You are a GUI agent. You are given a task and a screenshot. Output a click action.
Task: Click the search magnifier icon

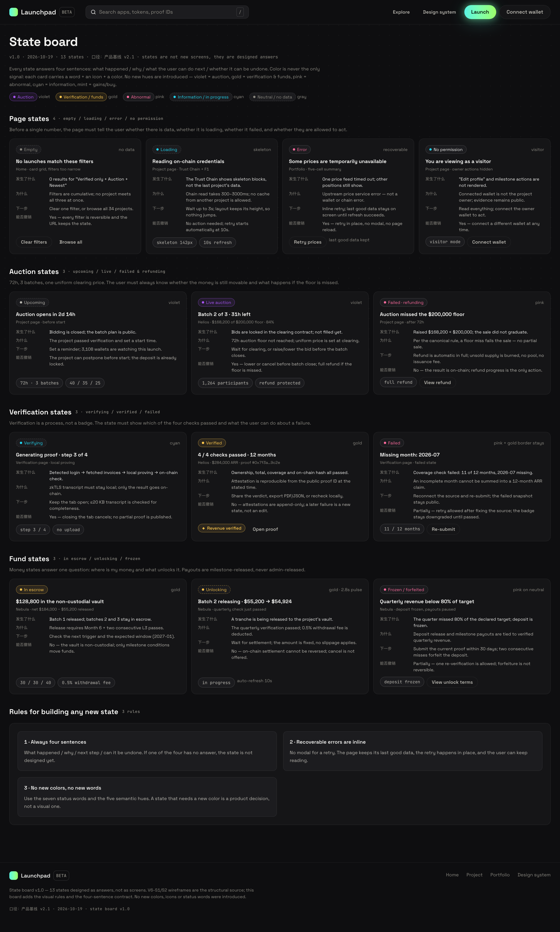(93, 12)
